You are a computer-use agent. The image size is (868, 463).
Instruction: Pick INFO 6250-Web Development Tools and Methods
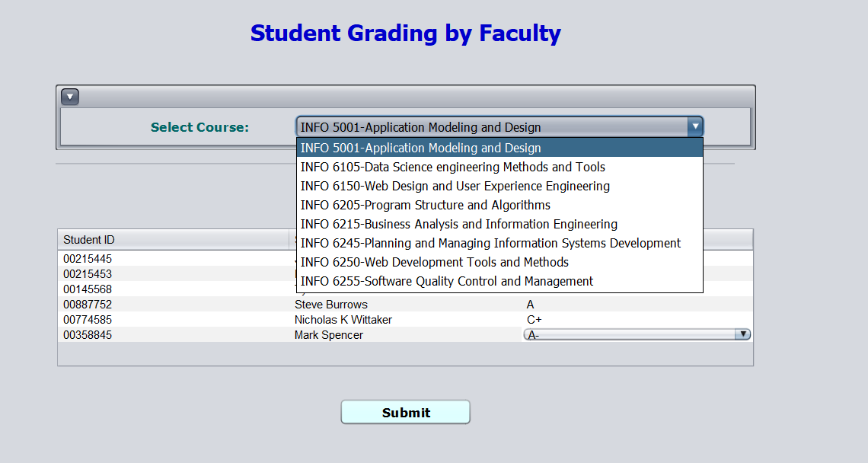pyautogui.click(x=500, y=262)
